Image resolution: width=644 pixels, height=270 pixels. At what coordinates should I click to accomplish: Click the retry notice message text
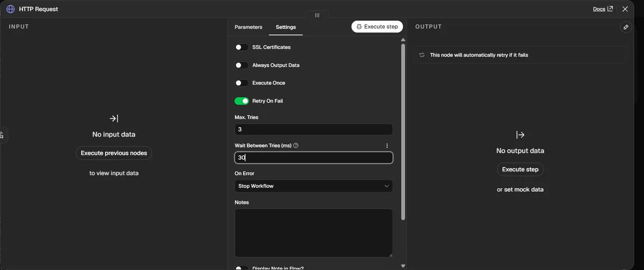click(479, 55)
